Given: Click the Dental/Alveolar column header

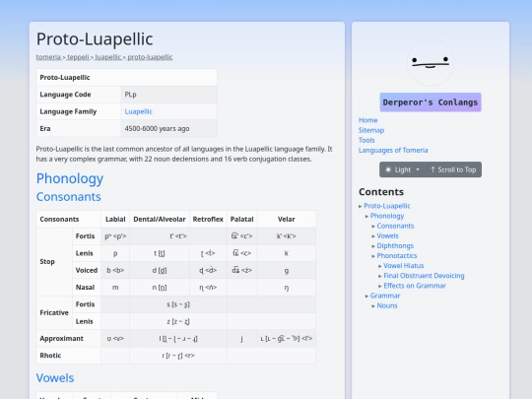Looking at the screenshot, I should click(x=160, y=219).
